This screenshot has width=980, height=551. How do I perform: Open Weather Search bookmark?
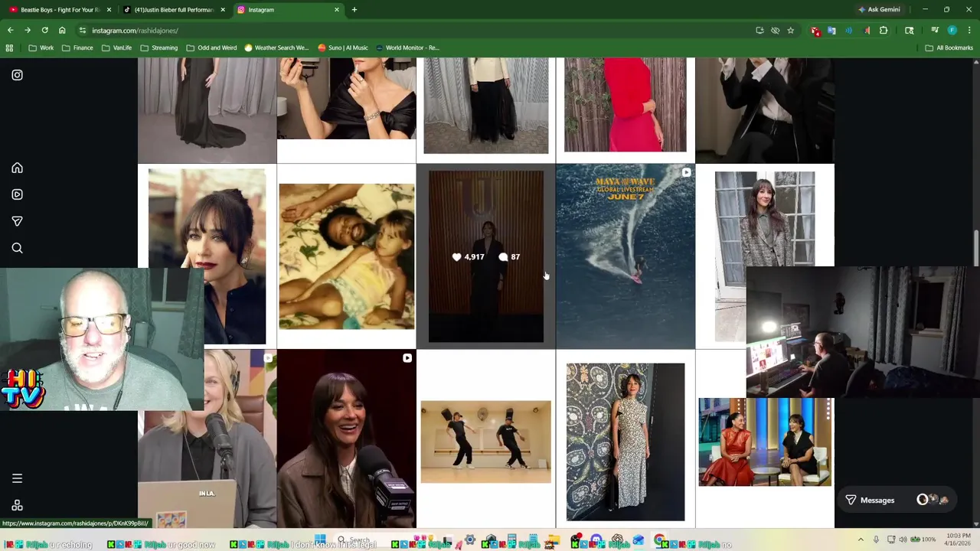tap(276, 47)
